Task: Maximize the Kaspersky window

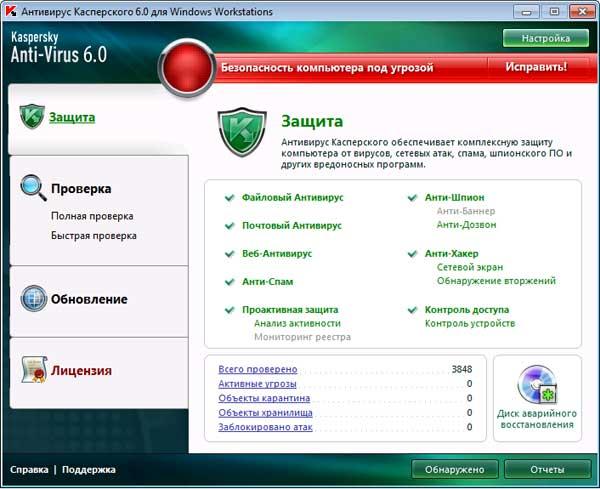Action: [x=554, y=12]
